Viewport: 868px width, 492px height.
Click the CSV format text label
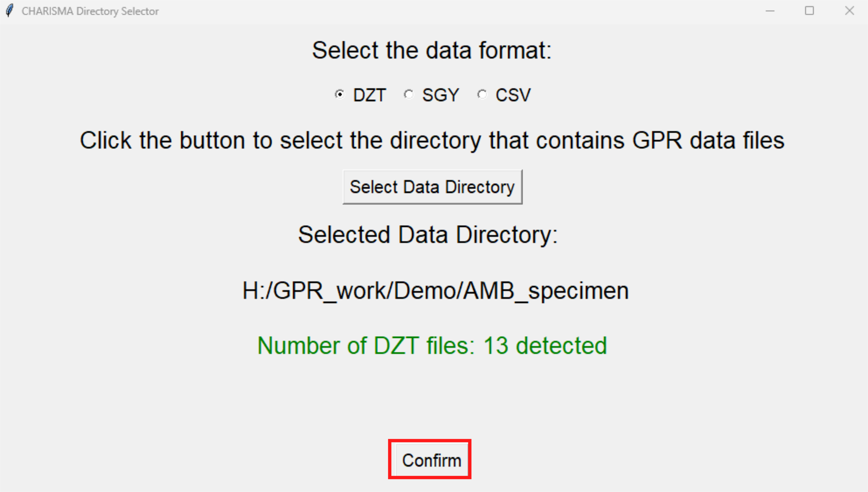[513, 95]
